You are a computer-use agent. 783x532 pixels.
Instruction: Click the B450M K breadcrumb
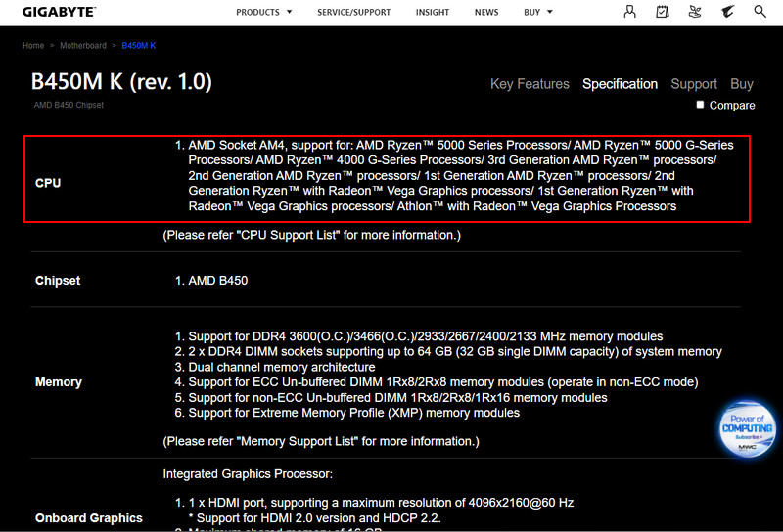click(139, 45)
